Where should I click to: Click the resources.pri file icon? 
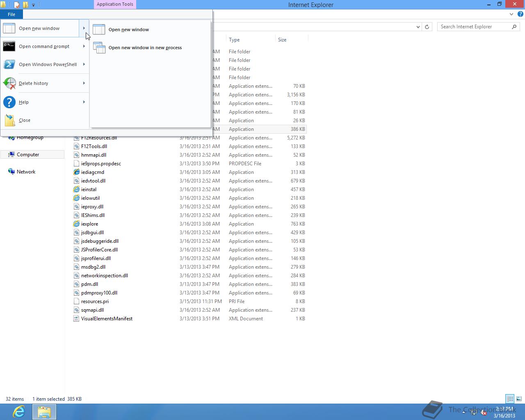76,301
